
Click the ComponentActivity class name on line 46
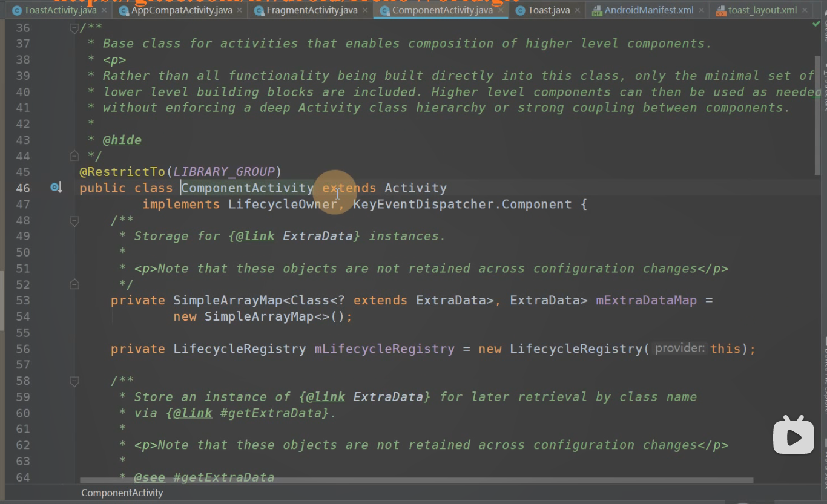(x=248, y=188)
